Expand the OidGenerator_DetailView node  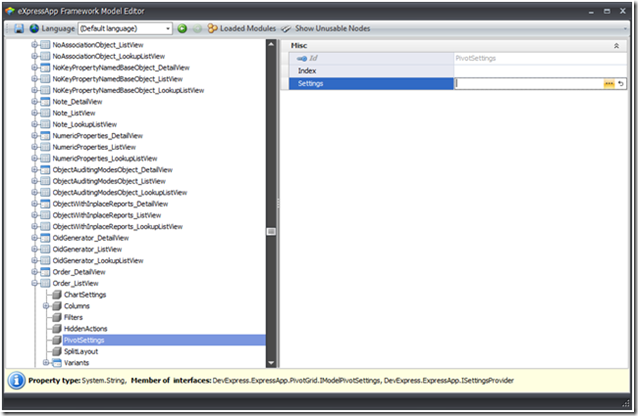tap(34, 238)
